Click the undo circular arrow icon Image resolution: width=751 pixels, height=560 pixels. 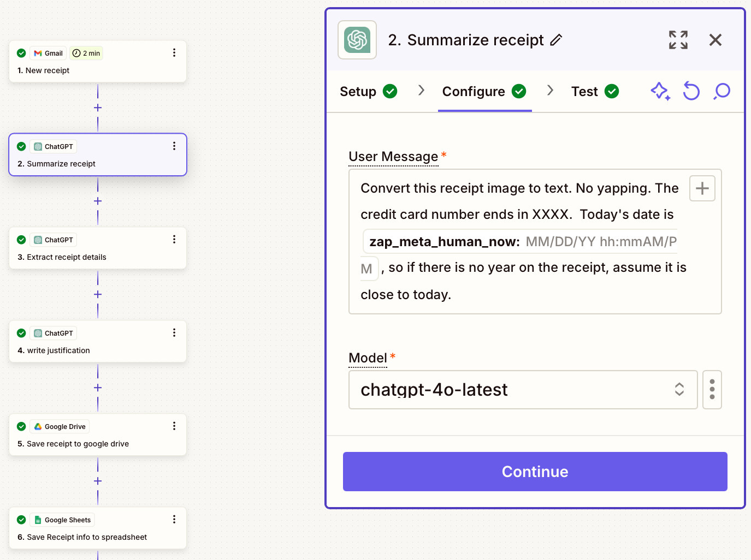691,91
